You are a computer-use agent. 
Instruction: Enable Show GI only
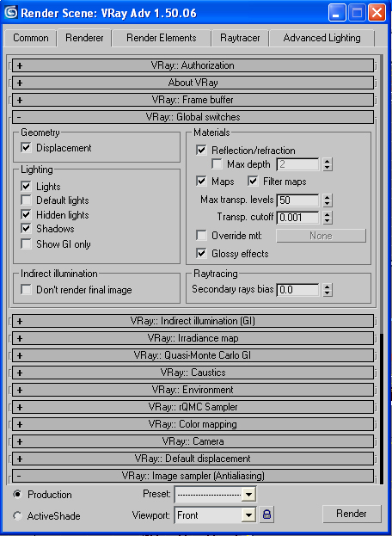point(26,244)
